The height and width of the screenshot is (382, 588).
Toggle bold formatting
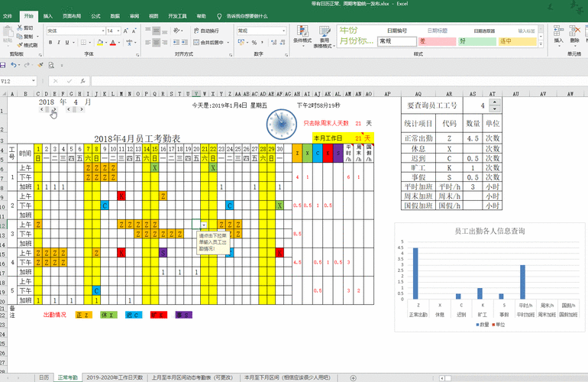[50, 43]
